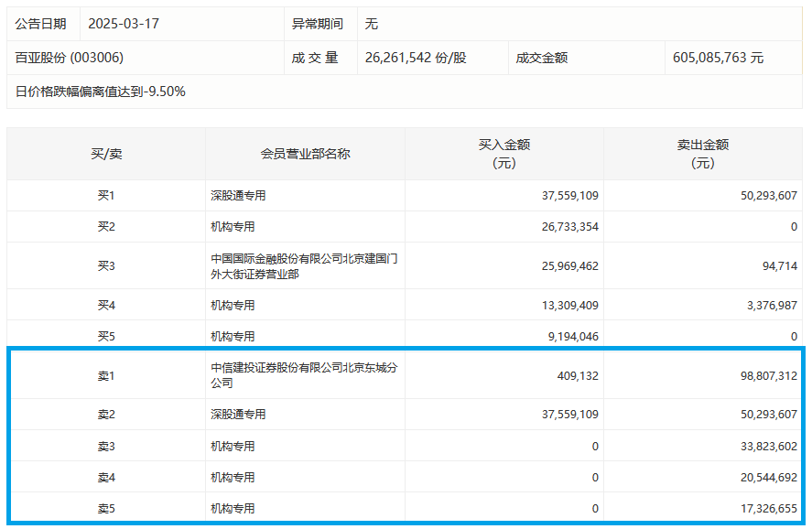
Task: Click the sell amount 98,807,312 in 卖1 row
Action: (761, 375)
